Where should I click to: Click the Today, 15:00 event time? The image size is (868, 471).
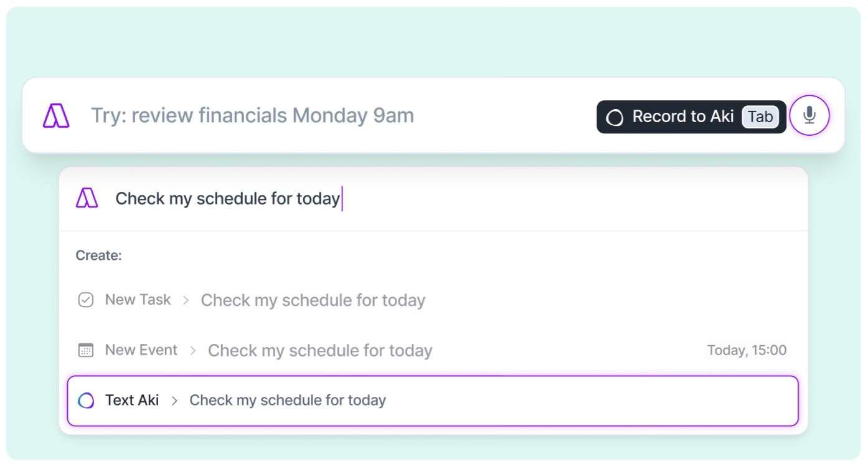(747, 350)
